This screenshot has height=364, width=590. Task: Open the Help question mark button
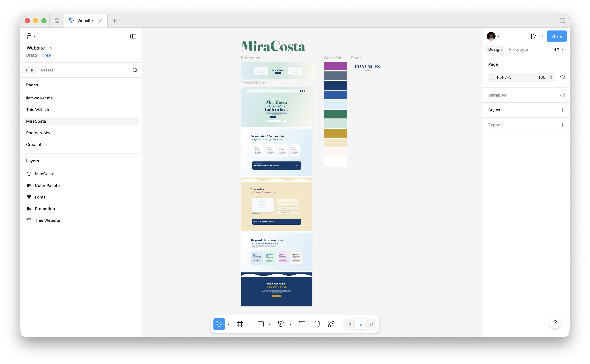pyautogui.click(x=555, y=323)
